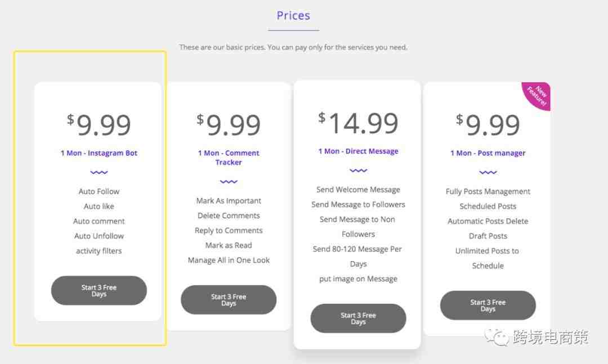Click wavy divider under Direct Message title
The width and height of the screenshot is (608, 364).
(358, 170)
